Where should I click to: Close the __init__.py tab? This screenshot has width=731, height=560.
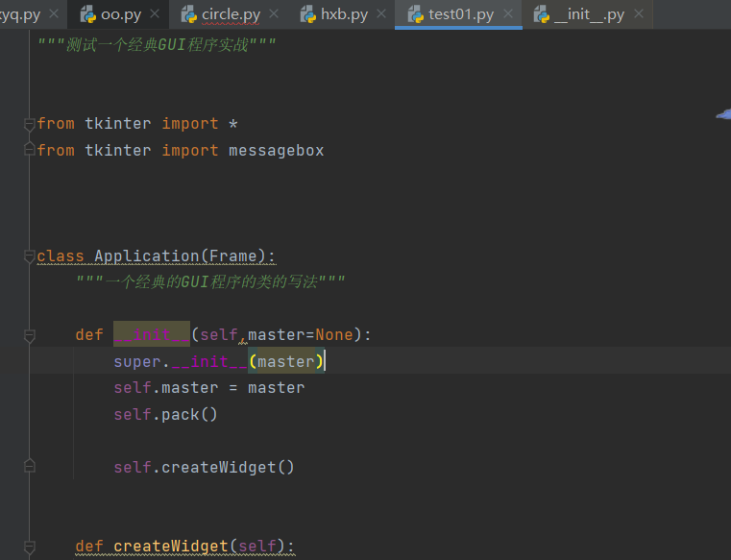(x=639, y=14)
